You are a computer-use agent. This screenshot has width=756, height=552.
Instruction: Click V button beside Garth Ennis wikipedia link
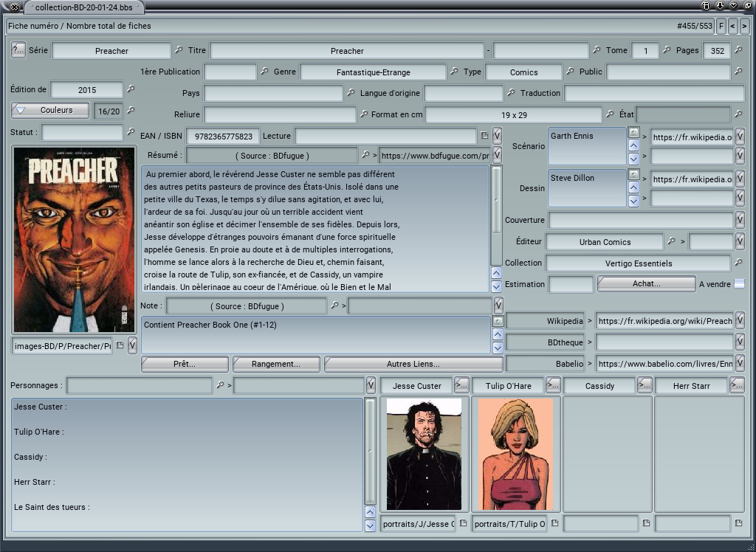[740, 137]
